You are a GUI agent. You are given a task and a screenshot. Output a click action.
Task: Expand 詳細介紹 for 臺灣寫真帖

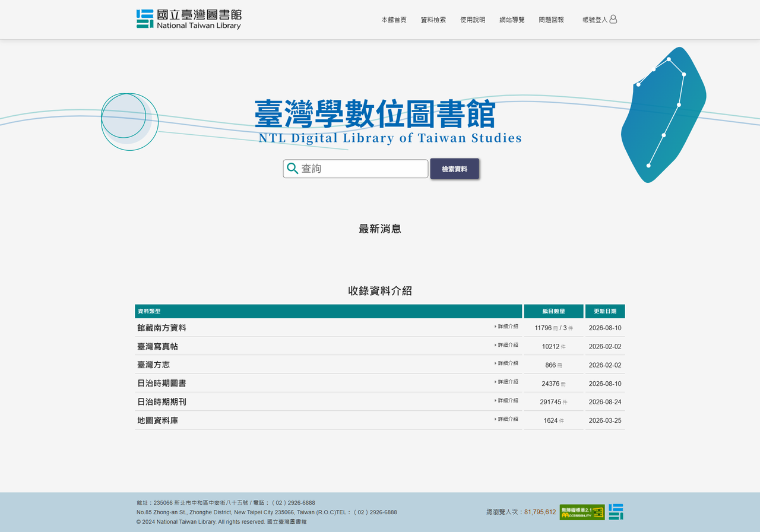506,345
